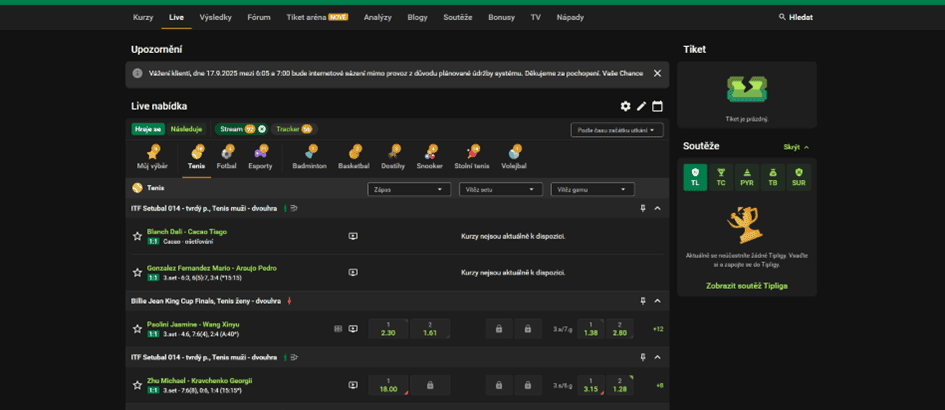Open scoreboard tracker icon for Paolini match

338,329
